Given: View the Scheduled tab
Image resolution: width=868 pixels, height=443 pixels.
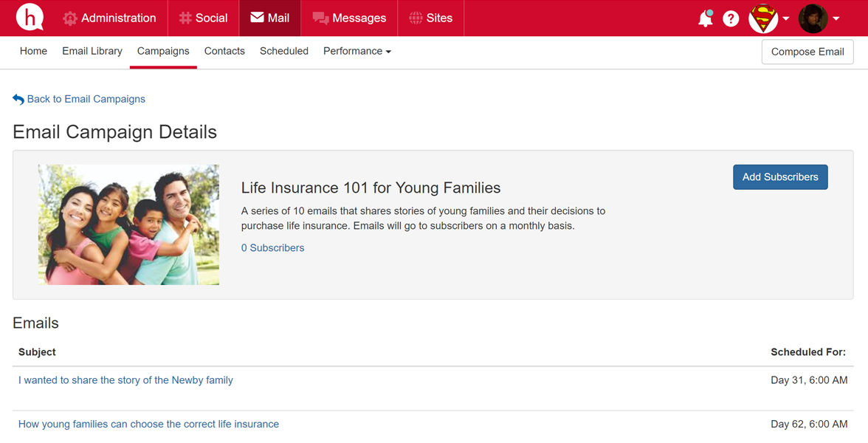Looking at the screenshot, I should [x=284, y=51].
